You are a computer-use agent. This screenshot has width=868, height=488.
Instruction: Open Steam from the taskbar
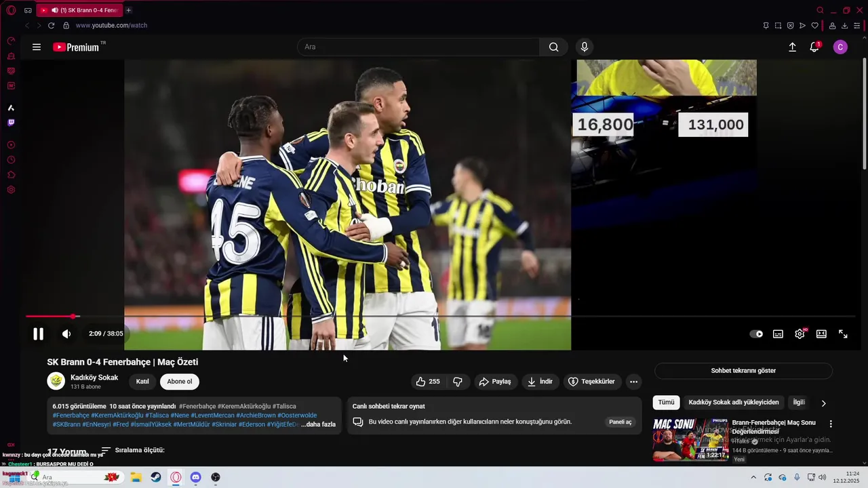point(155,477)
